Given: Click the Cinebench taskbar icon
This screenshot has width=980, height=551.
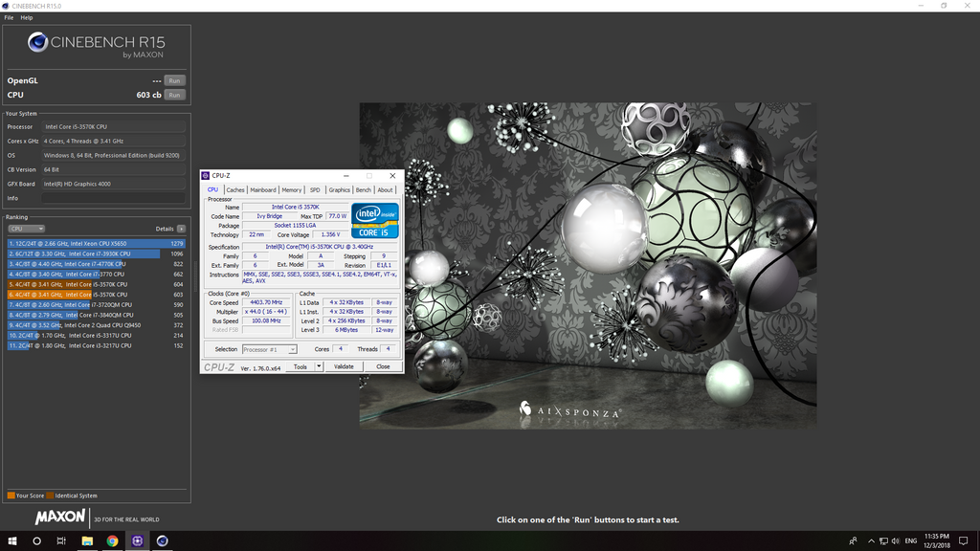Looking at the screenshot, I should (x=162, y=540).
